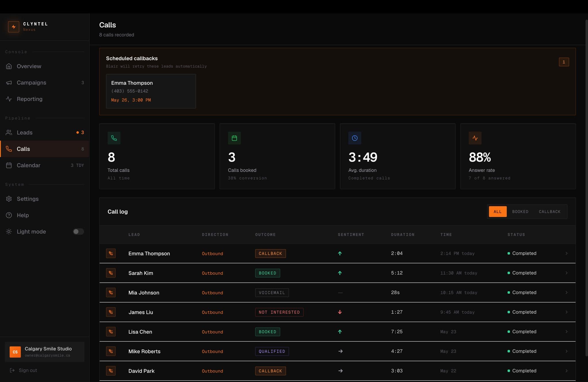This screenshot has width=588, height=382.
Task: Expand Sarah Kim call row chevron
Action: click(x=566, y=273)
